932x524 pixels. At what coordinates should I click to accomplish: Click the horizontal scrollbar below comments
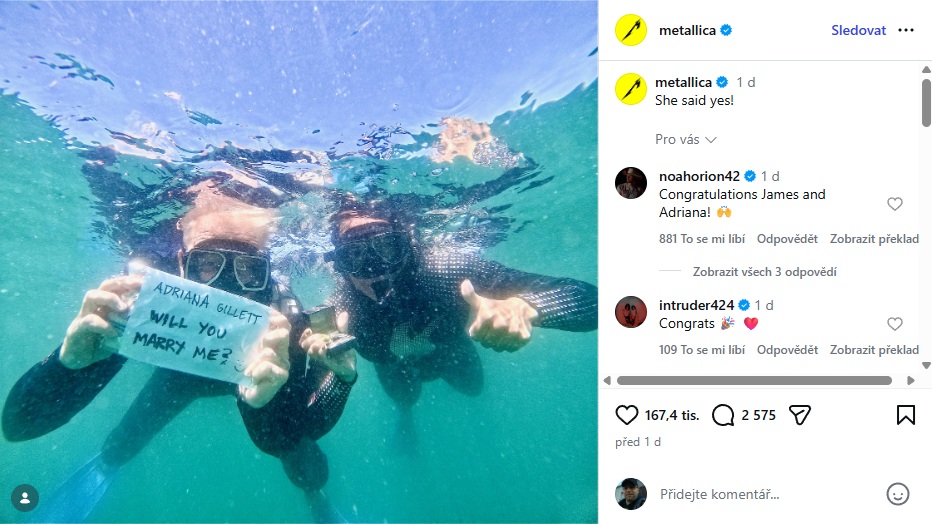[x=754, y=380]
